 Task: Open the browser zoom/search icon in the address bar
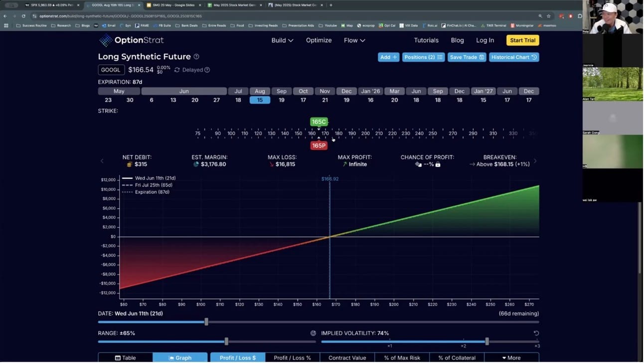(x=540, y=16)
